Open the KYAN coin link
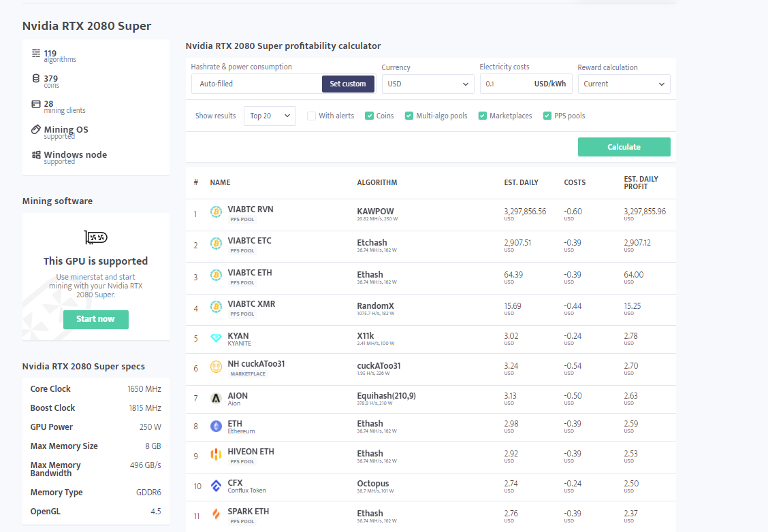Viewport: 768px width, 532px height. click(x=238, y=336)
